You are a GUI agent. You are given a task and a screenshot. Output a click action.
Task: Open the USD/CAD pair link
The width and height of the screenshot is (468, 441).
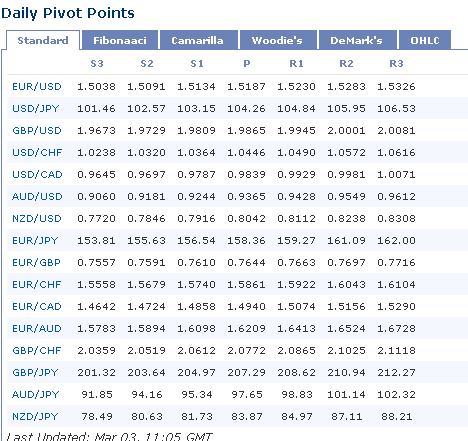point(37,175)
